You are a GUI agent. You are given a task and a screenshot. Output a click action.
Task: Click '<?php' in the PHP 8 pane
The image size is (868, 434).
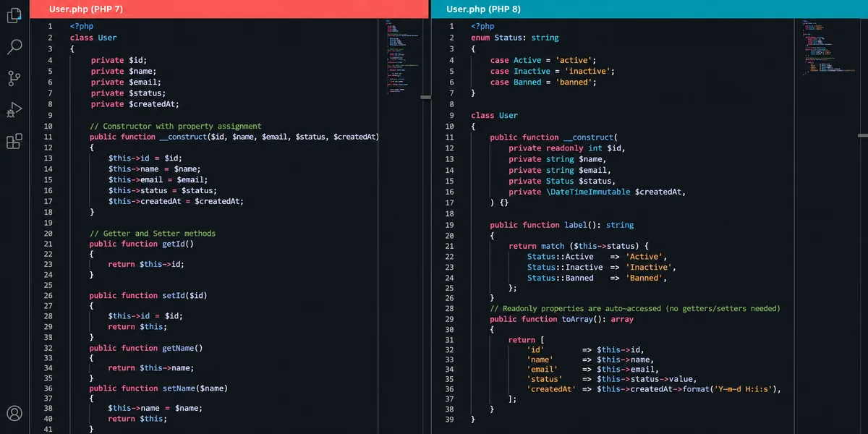[x=482, y=26]
